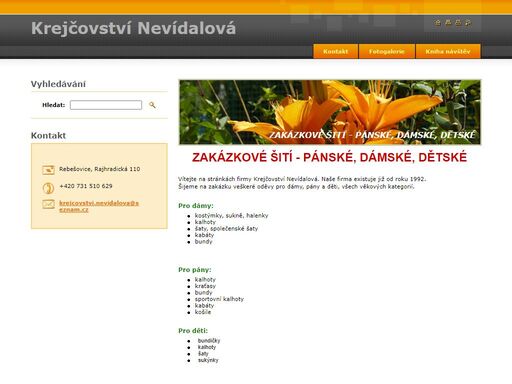Viewport: 512px width, 384px height.
Task: Click the phone number +420 731 510 629
Action: [86, 186]
